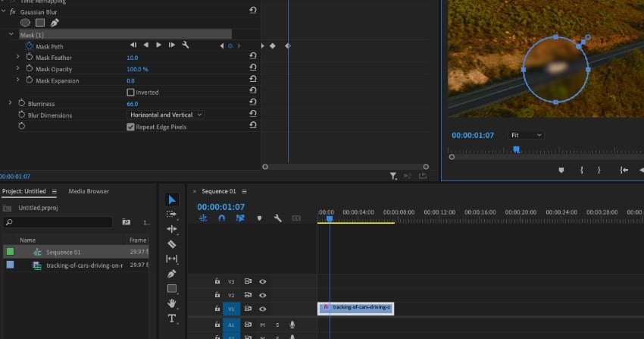Open program monitor Fit zoom dropdown

[x=526, y=135]
